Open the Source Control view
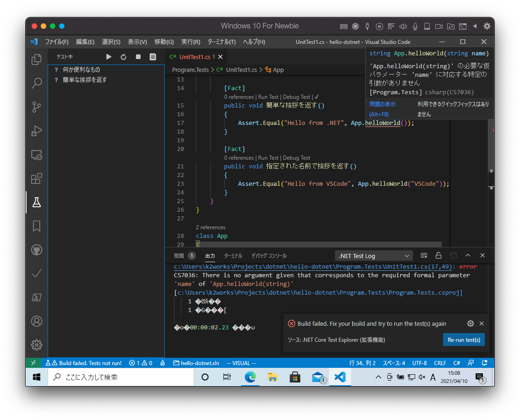 (37, 107)
